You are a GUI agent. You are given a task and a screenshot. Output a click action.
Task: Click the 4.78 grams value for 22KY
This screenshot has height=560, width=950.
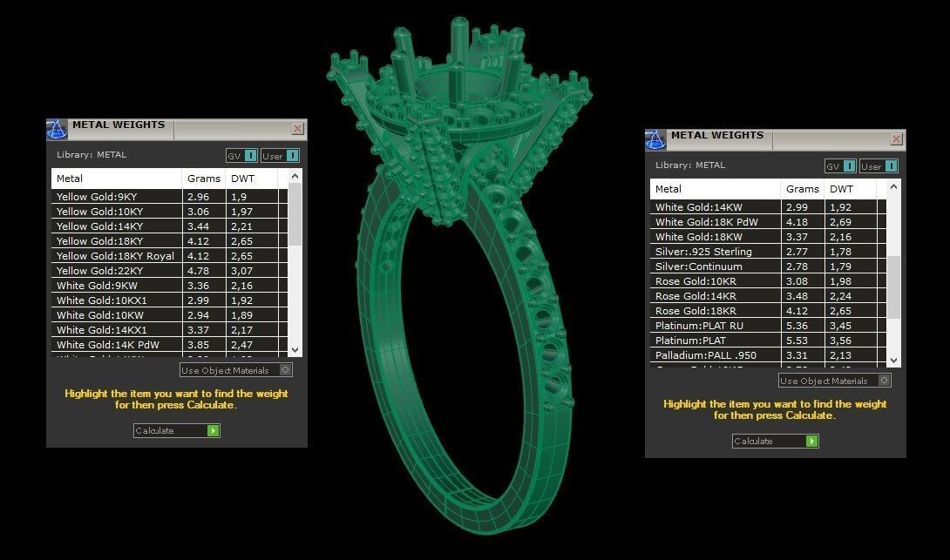pos(198,271)
